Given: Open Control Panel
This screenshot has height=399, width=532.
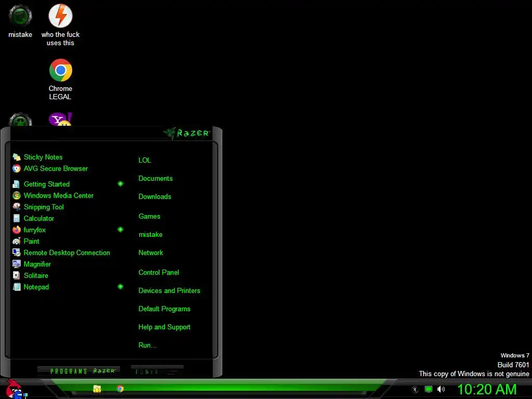Looking at the screenshot, I should pyautogui.click(x=159, y=272).
